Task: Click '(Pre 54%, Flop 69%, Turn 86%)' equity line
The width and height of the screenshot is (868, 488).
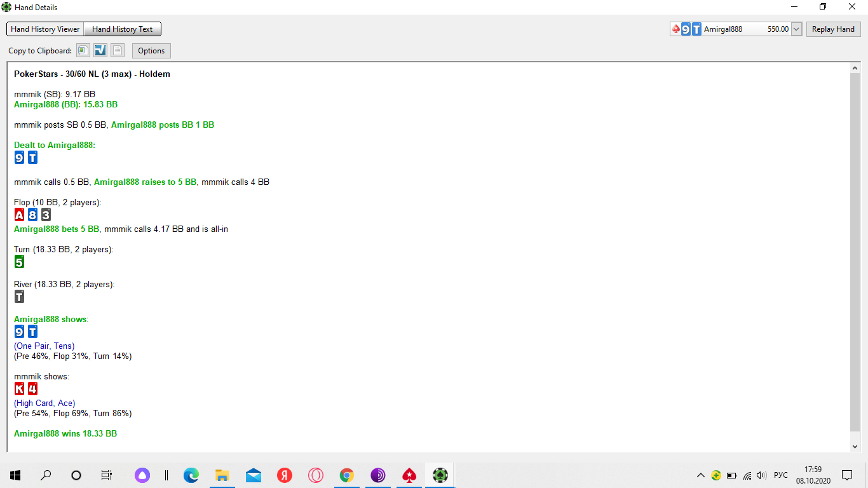Action: (73, 413)
